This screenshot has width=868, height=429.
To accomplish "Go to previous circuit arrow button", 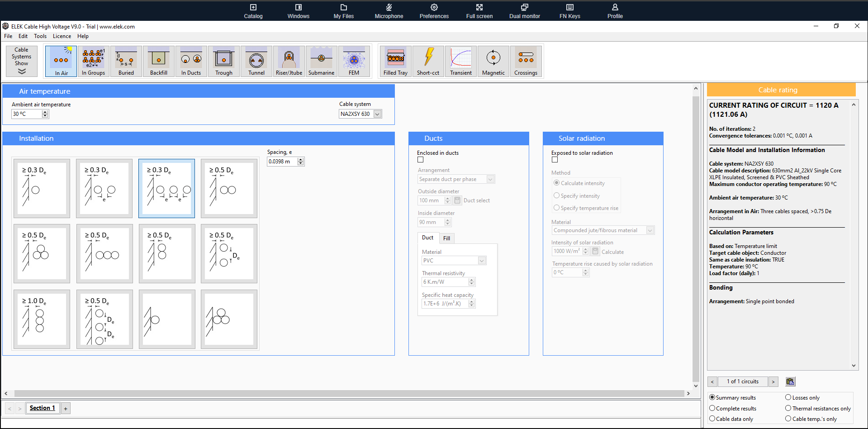I will point(712,381).
